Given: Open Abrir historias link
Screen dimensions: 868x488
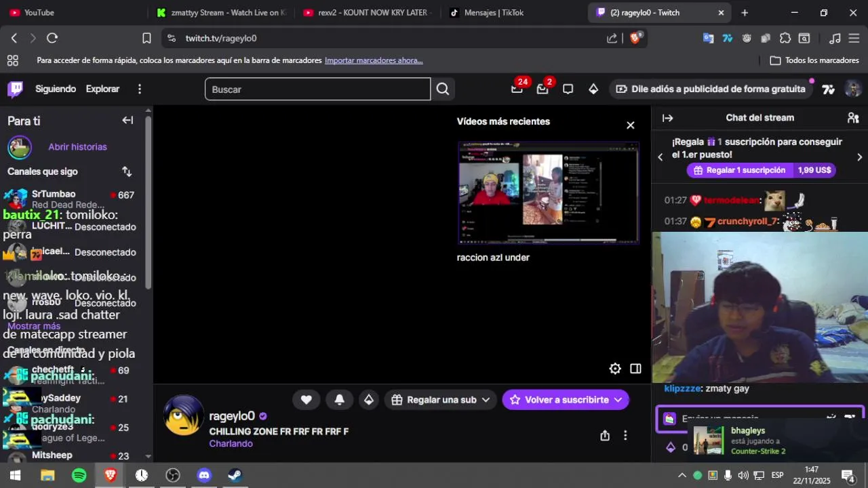Looking at the screenshot, I should click(77, 146).
